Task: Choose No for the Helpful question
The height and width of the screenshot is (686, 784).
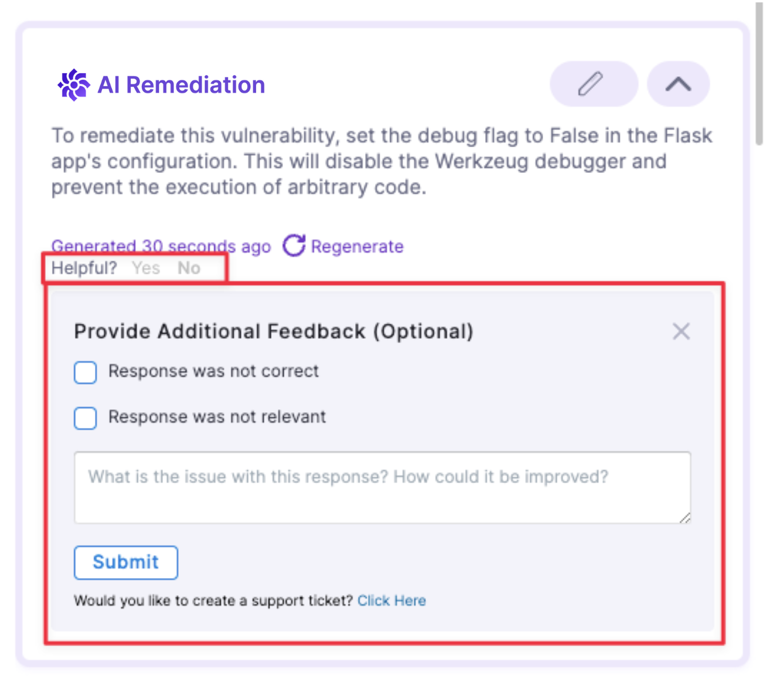Action: (x=189, y=269)
